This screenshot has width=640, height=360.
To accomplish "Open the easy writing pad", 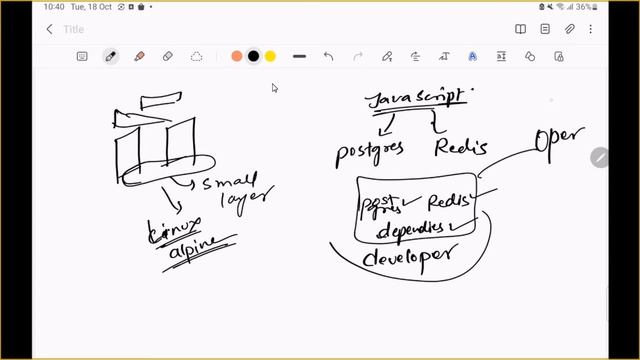I will point(502,56).
